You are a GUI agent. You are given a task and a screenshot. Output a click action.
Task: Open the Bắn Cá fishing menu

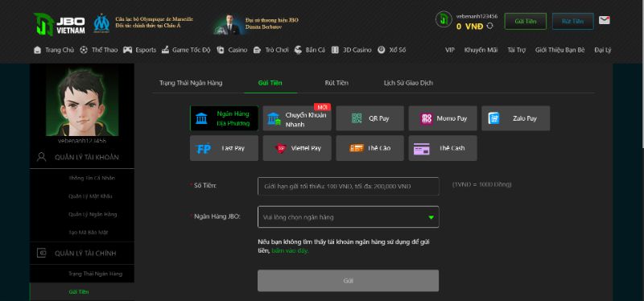pyautogui.click(x=310, y=50)
